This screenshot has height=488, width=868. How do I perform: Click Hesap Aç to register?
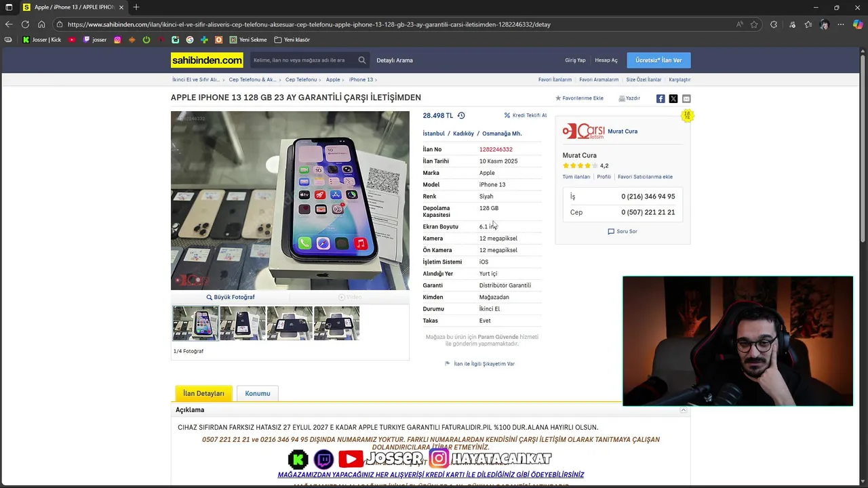[x=606, y=60]
